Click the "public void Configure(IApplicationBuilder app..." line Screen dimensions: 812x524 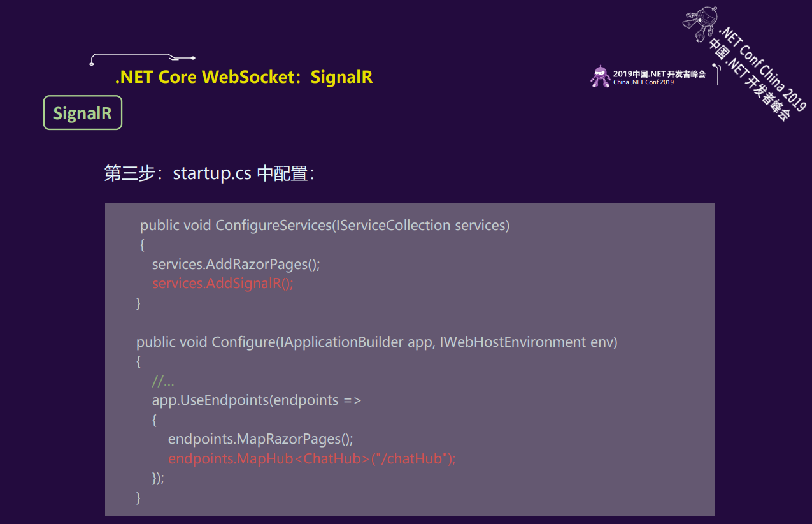click(377, 342)
